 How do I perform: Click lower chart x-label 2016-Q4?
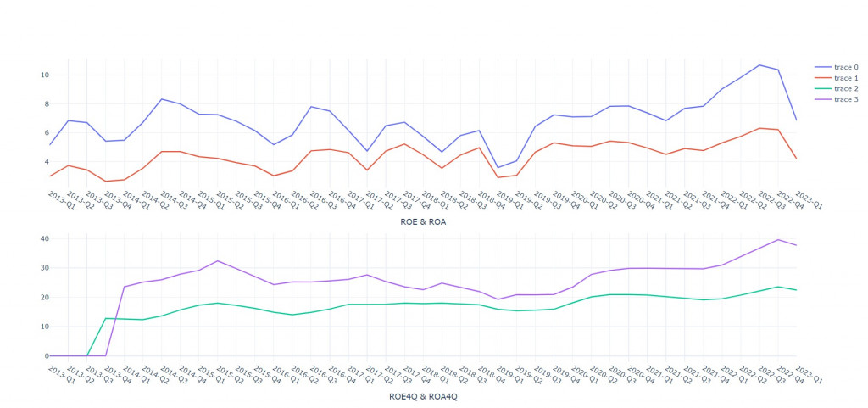pyautogui.click(x=342, y=375)
